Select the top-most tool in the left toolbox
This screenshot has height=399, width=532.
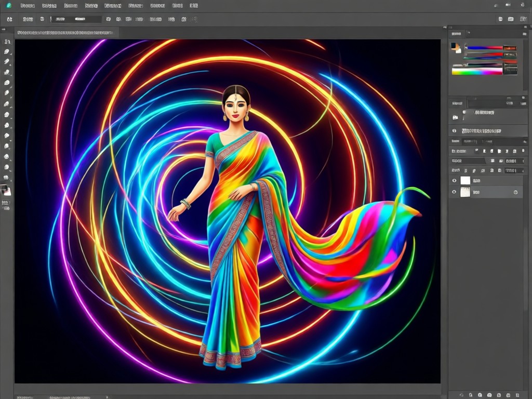coord(7,42)
